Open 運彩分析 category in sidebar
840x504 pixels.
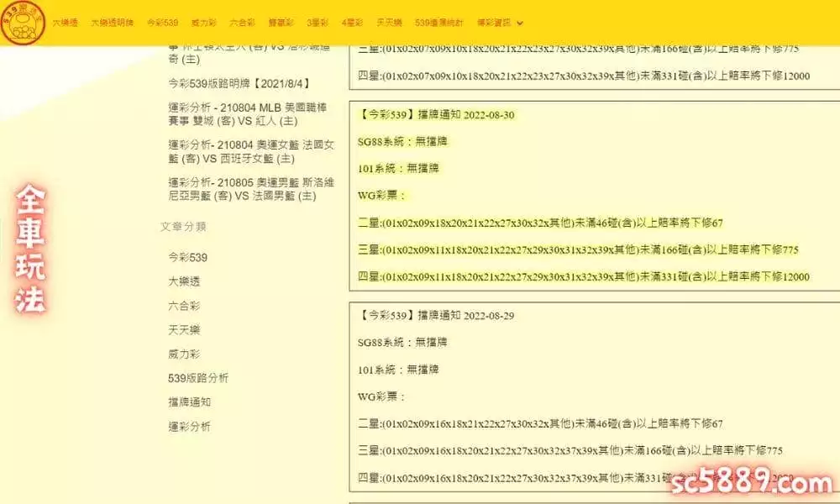tap(189, 427)
